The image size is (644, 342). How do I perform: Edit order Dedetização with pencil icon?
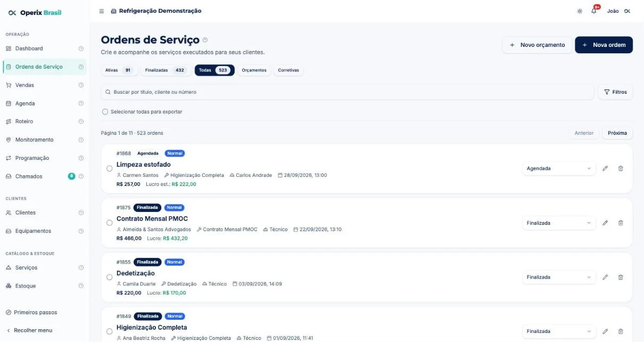[x=605, y=277]
